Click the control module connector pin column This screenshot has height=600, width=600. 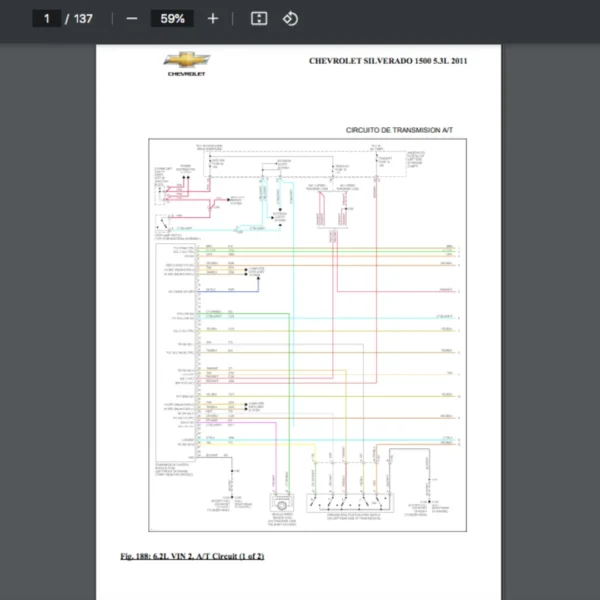click(200, 350)
